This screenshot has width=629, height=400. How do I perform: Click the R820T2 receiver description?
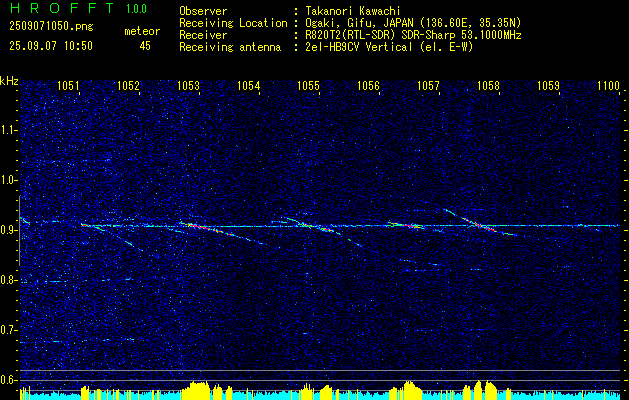[413, 35]
